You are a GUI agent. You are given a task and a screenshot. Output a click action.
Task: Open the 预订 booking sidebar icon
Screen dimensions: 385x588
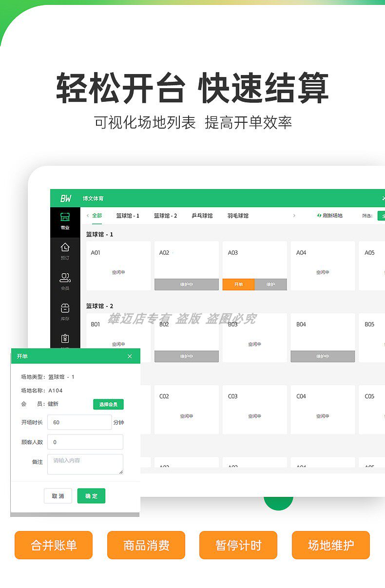(x=65, y=251)
